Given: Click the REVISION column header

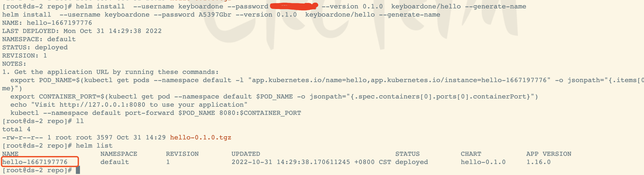Looking at the screenshot, I should click(182, 154).
